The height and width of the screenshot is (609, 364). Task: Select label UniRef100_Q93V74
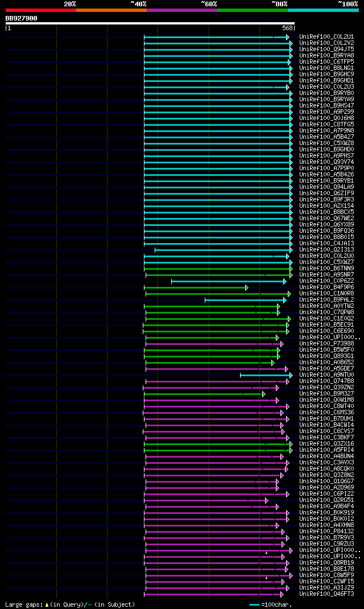click(x=326, y=162)
